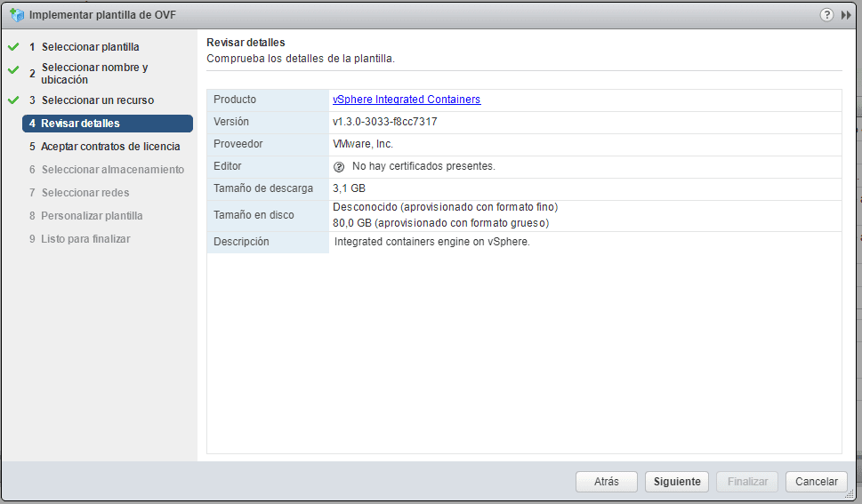Click the question mark icon beside Editor certificates

pos(339,166)
